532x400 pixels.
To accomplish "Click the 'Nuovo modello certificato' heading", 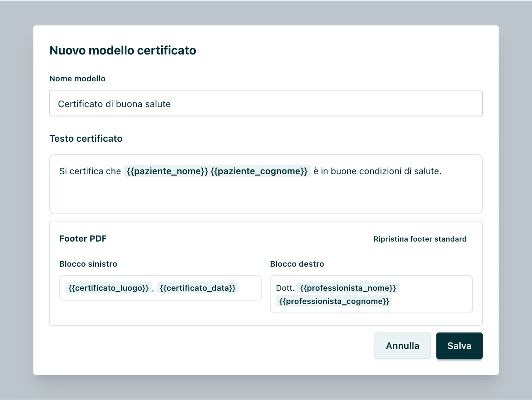I will pos(123,50).
